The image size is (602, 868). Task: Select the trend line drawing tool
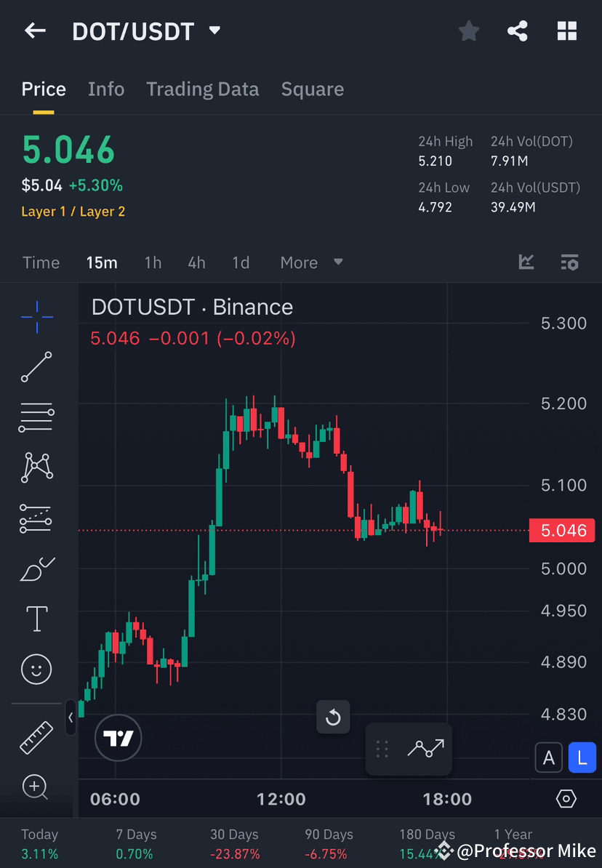click(x=36, y=367)
